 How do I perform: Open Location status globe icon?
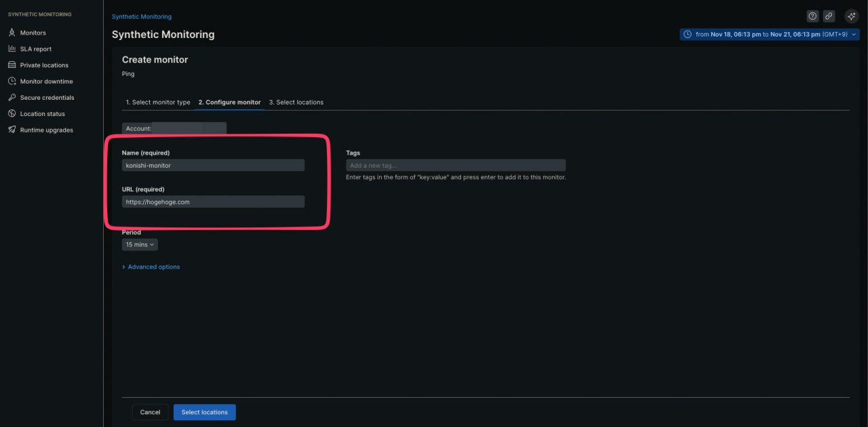click(x=12, y=114)
